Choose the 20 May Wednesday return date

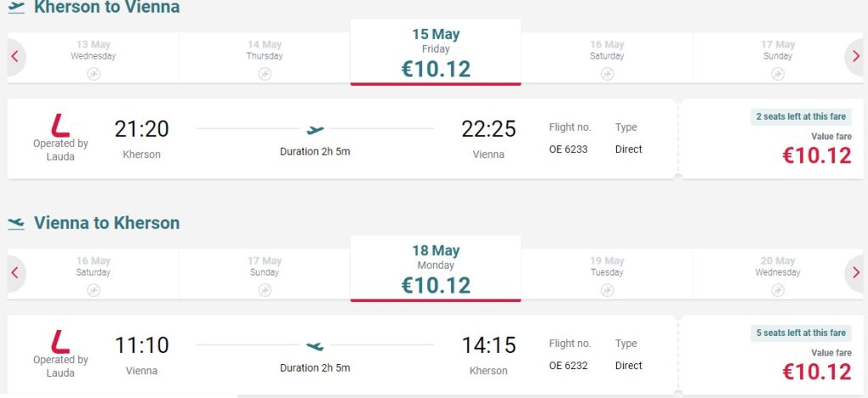[777, 273]
